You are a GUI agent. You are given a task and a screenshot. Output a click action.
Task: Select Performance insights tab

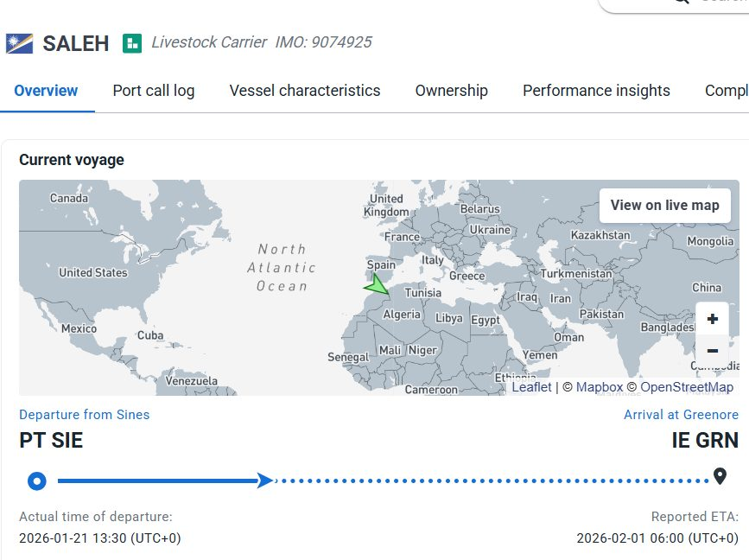(596, 90)
